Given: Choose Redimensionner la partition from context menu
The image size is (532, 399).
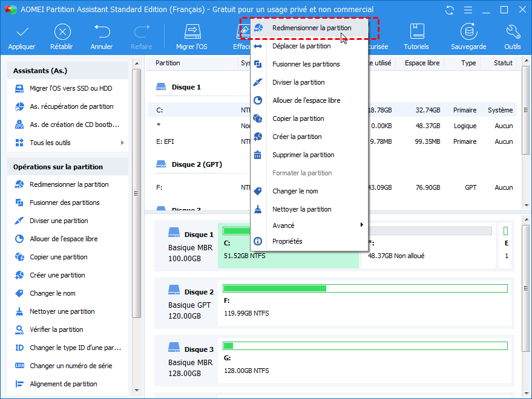Looking at the screenshot, I should [x=309, y=28].
